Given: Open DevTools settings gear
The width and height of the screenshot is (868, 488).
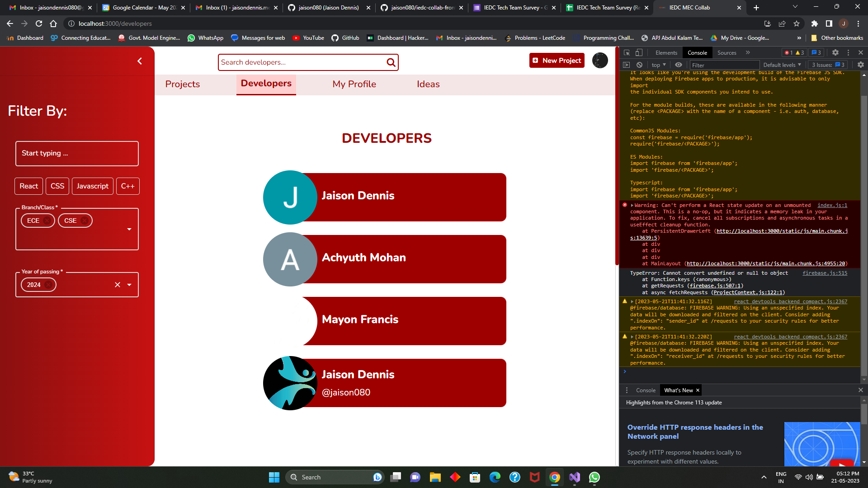Looking at the screenshot, I should (835, 52).
